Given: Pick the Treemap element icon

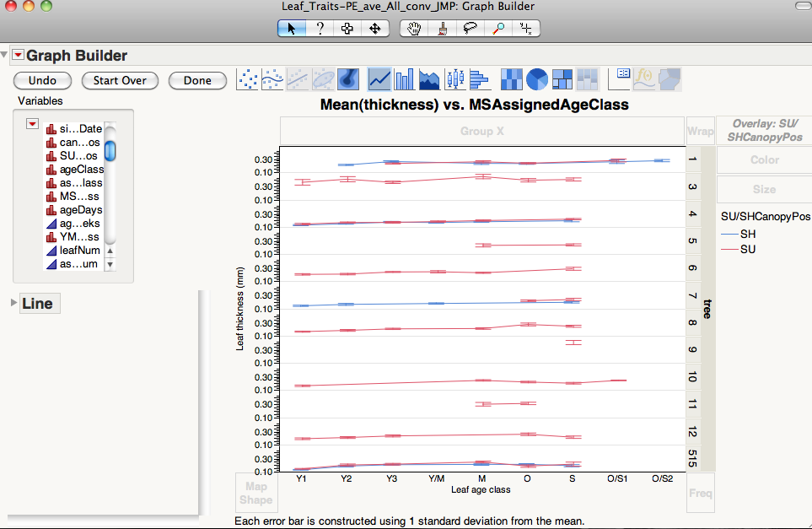Looking at the screenshot, I should [x=562, y=79].
